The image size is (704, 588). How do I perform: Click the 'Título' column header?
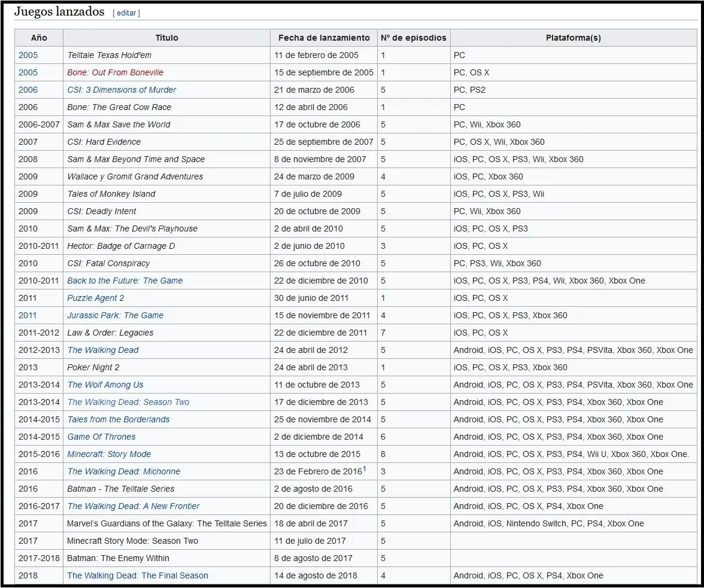click(x=166, y=38)
